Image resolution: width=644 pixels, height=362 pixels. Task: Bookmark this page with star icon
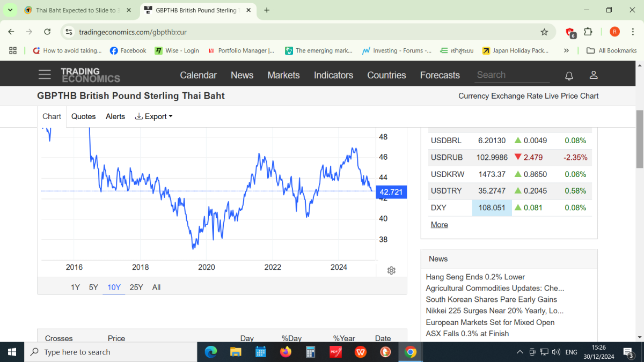tap(544, 32)
